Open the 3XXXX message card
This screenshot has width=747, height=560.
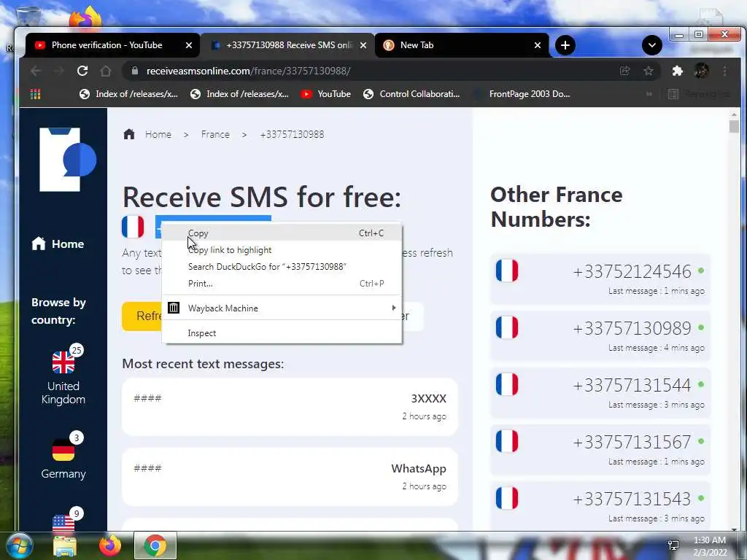(290, 407)
